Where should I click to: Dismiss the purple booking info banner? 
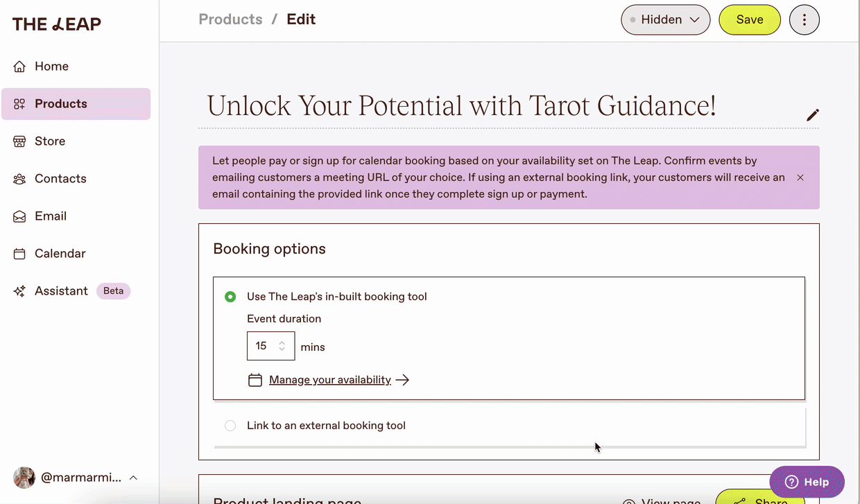pos(800,177)
